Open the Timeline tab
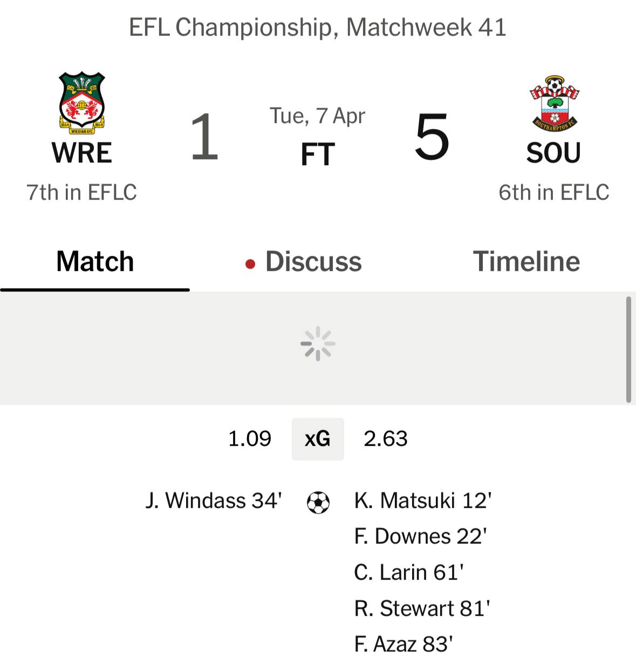Screen dimensions: 636x672 (526, 262)
